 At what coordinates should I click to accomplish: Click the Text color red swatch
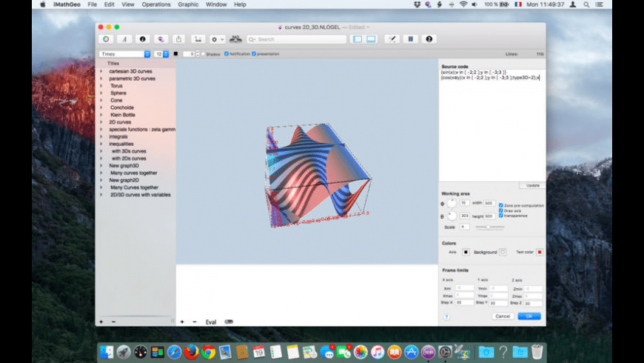(x=540, y=252)
